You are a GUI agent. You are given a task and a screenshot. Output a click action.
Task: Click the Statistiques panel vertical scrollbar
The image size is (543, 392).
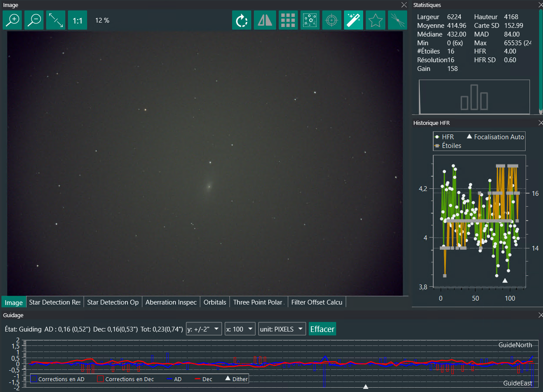click(x=540, y=61)
